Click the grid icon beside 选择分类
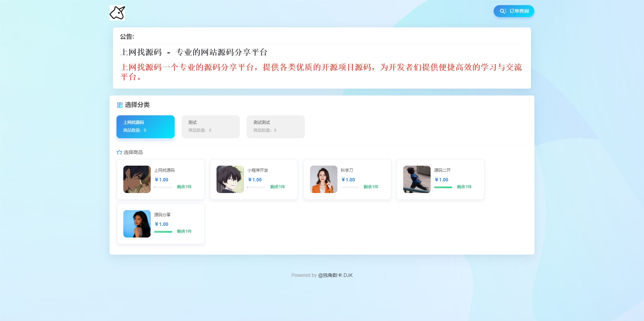This screenshot has height=321, width=644. (x=120, y=105)
